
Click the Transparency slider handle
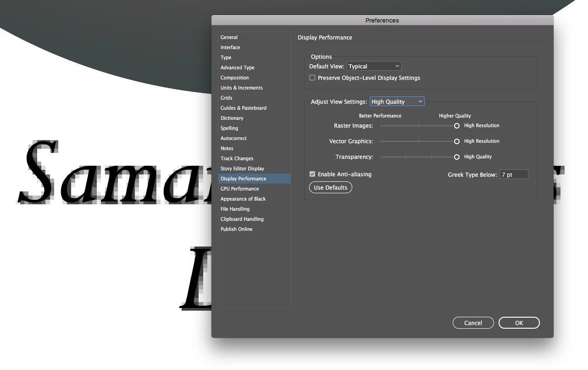point(457,157)
